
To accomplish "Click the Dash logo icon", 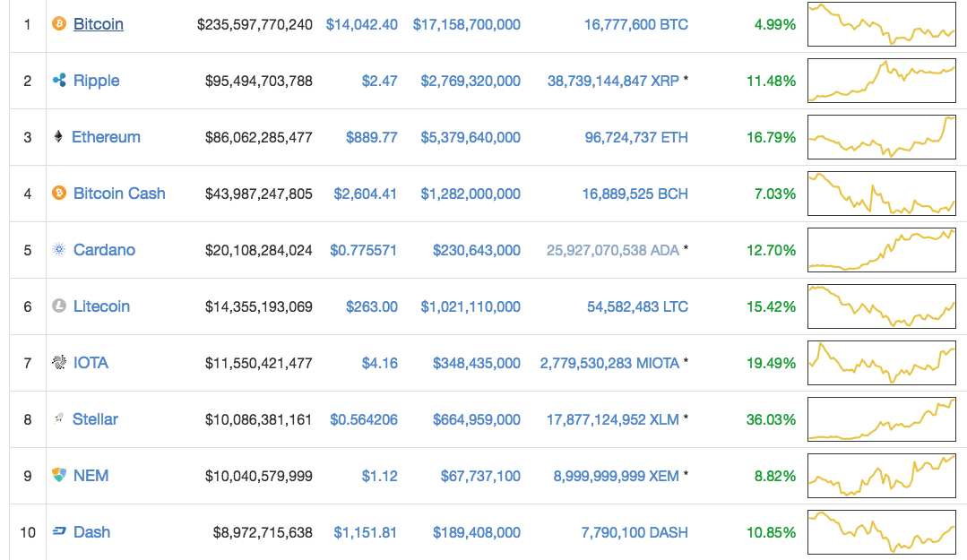I will click(59, 531).
